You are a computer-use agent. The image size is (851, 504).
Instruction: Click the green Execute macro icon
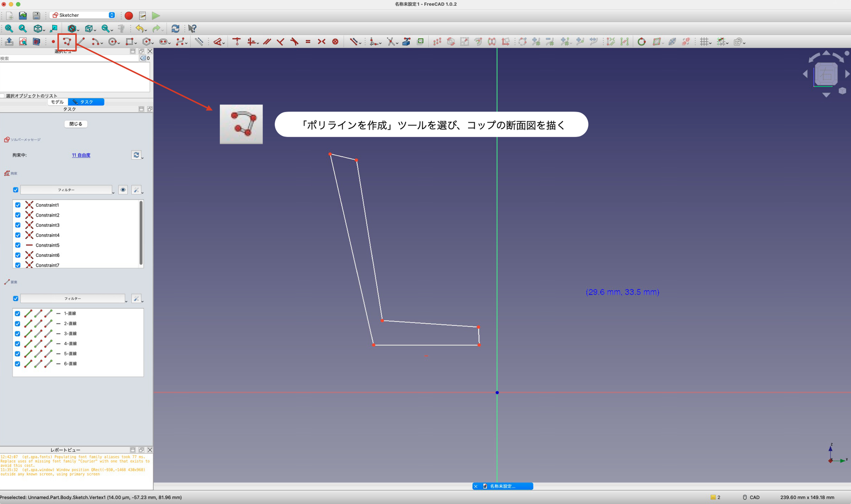(156, 16)
